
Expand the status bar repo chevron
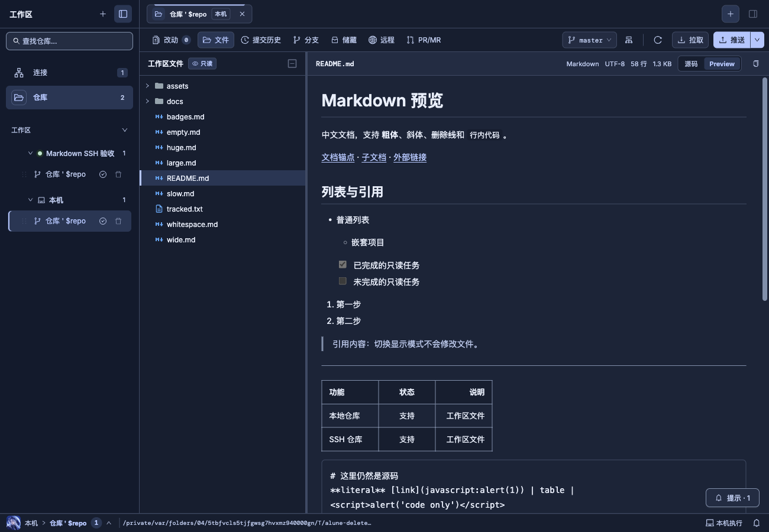109,523
